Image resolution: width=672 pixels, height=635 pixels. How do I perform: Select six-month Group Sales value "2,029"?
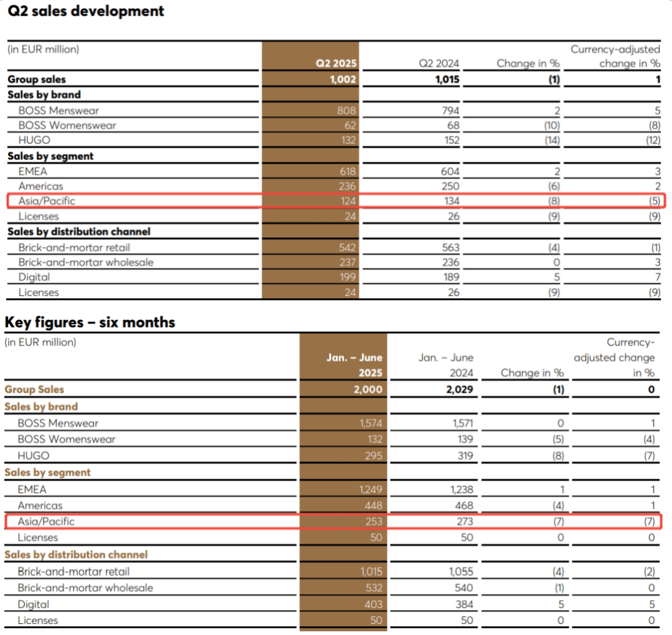[x=459, y=389]
